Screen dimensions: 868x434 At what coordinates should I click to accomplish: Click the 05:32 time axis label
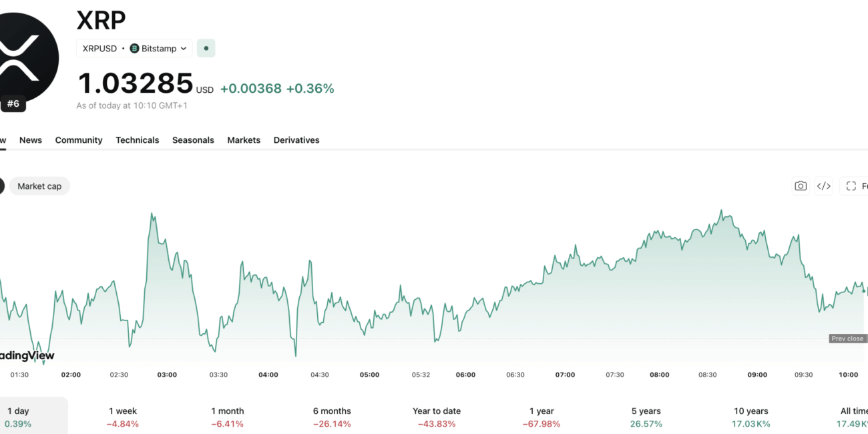coord(421,375)
